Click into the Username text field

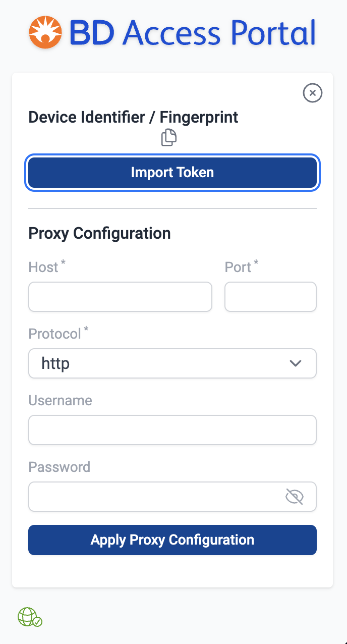click(172, 430)
